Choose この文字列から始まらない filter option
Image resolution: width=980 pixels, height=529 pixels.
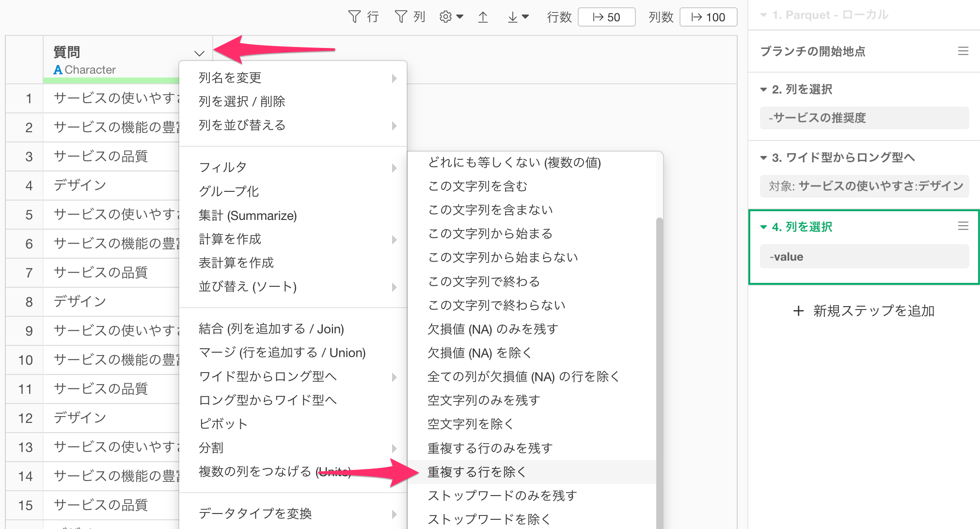(x=532, y=257)
